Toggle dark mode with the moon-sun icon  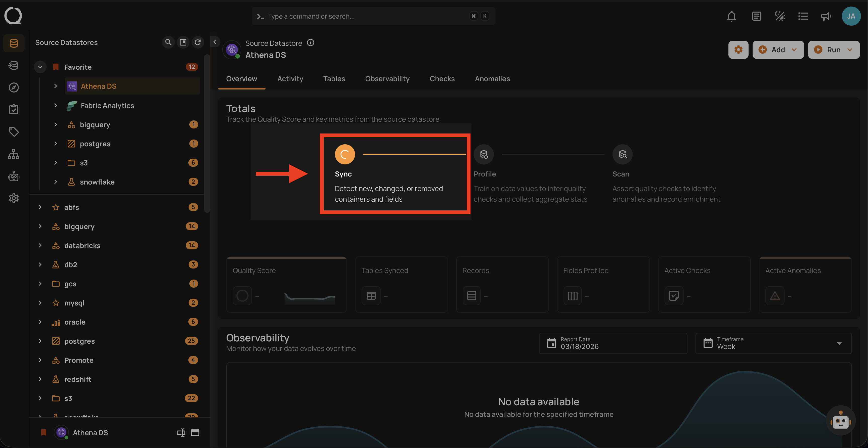point(780,16)
